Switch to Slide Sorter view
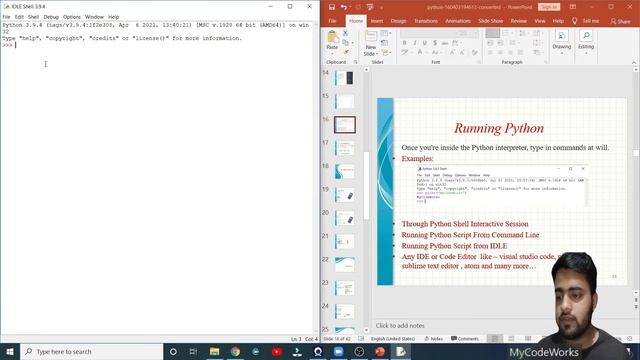This screenshot has height=360, width=640. click(511, 339)
